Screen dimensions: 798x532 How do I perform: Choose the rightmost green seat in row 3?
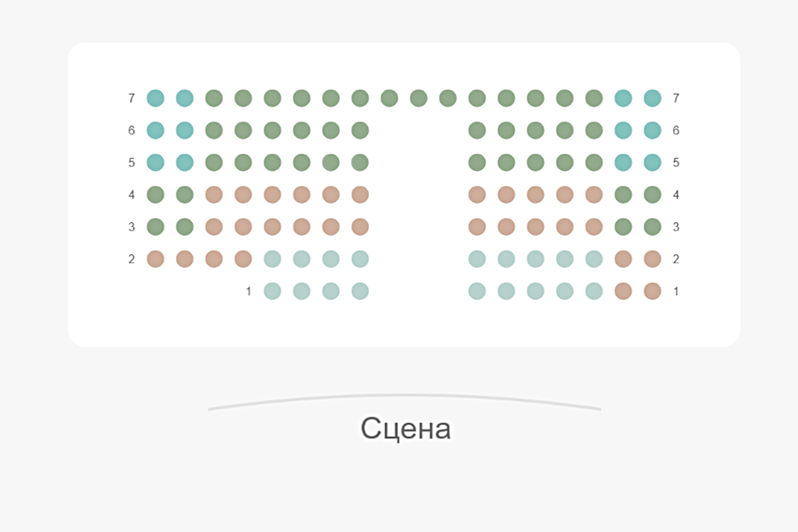click(653, 227)
